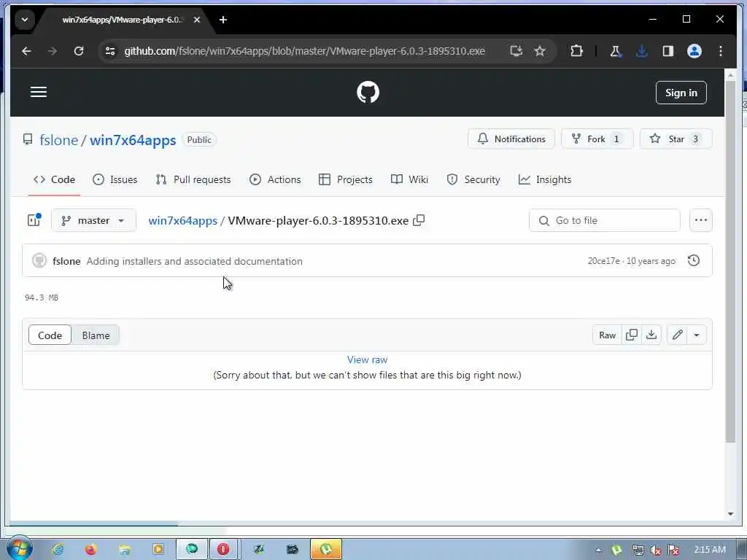Install app icon in address bar
The height and width of the screenshot is (560, 747).
516,51
